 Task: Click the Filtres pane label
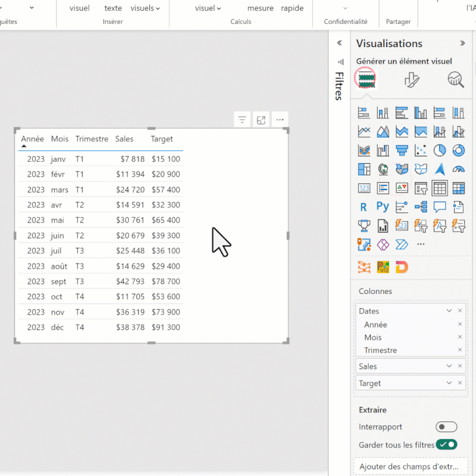(x=339, y=86)
